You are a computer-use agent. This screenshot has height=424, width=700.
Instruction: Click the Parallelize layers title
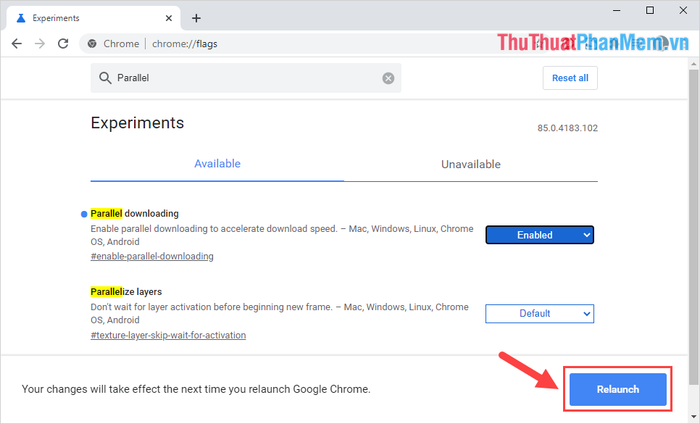[x=126, y=291]
